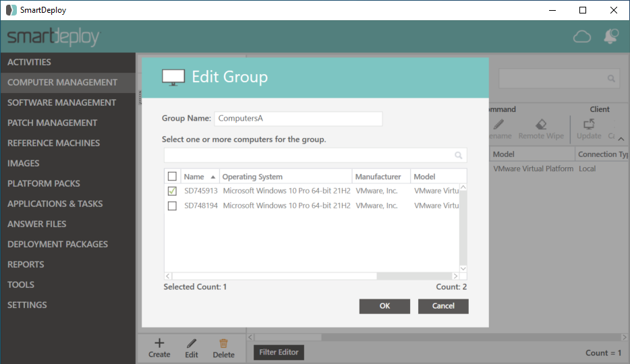Viewport: 630px width, 364px height.
Task: Select the SD748194 name cell
Action: 201,206
